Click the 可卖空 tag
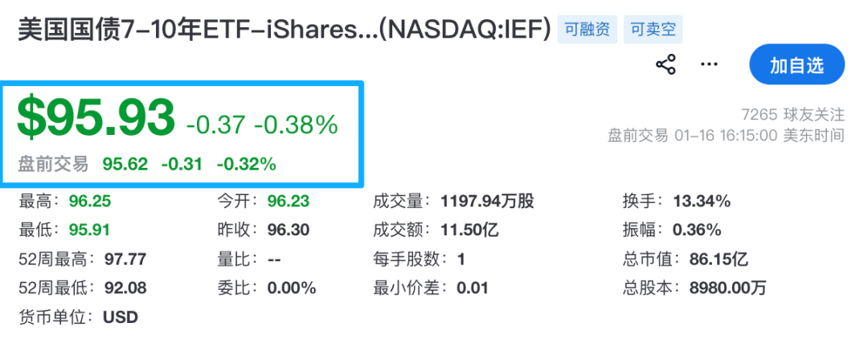This screenshot has height=343, width=868. pos(653,31)
